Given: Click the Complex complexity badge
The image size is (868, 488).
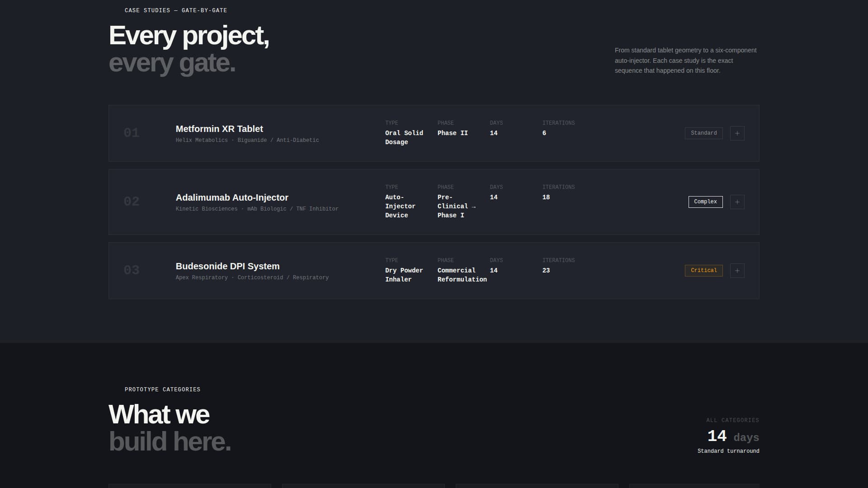Looking at the screenshot, I should (705, 202).
